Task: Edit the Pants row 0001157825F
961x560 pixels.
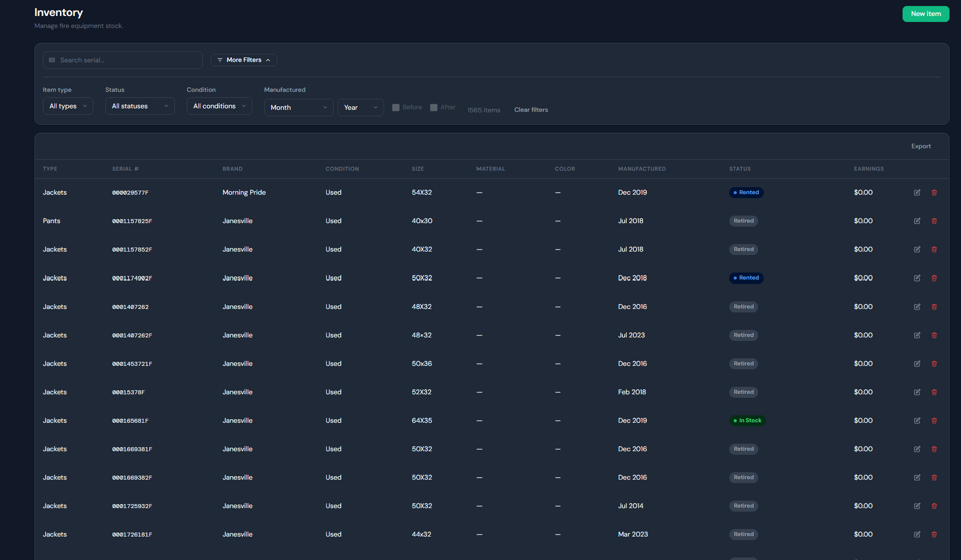Action: point(917,221)
